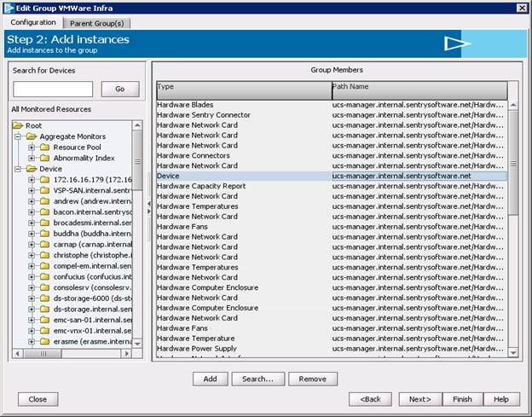The width and height of the screenshot is (532, 417).
Task: Click the Finish button
Action: [x=462, y=399]
